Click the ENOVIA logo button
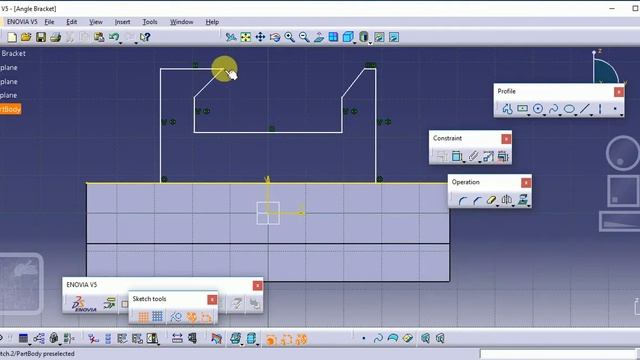This screenshot has width=640, height=360. pyautogui.click(x=84, y=304)
